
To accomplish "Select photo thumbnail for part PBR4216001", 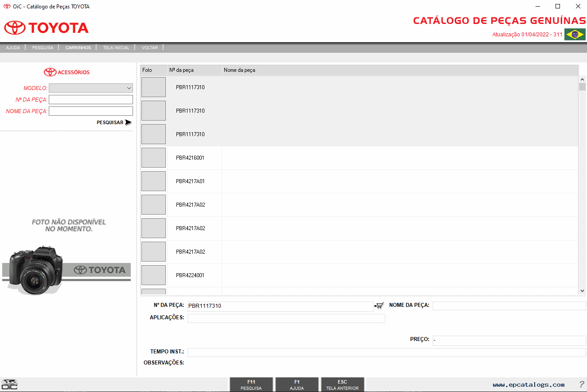I will [x=153, y=158].
